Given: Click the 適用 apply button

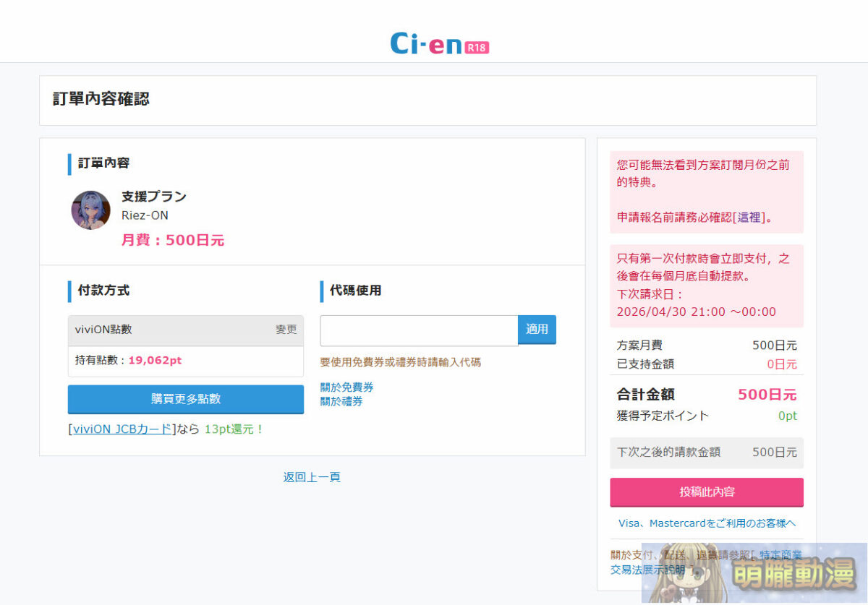Looking at the screenshot, I should point(537,330).
